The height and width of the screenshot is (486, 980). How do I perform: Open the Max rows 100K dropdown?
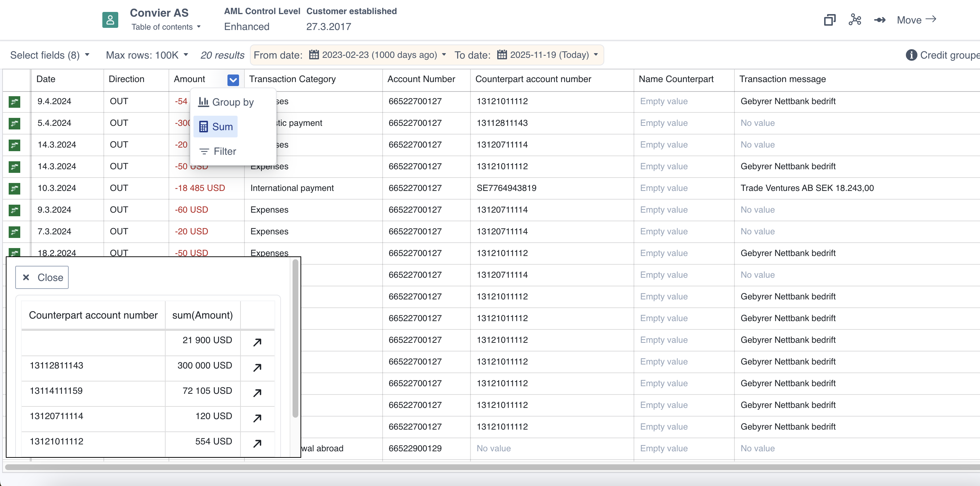tap(147, 55)
